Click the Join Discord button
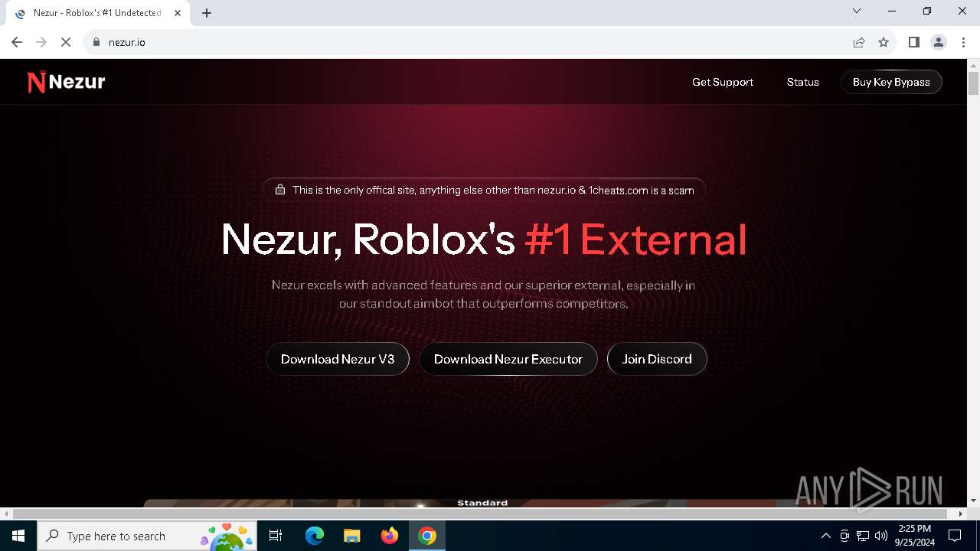 point(657,359)
